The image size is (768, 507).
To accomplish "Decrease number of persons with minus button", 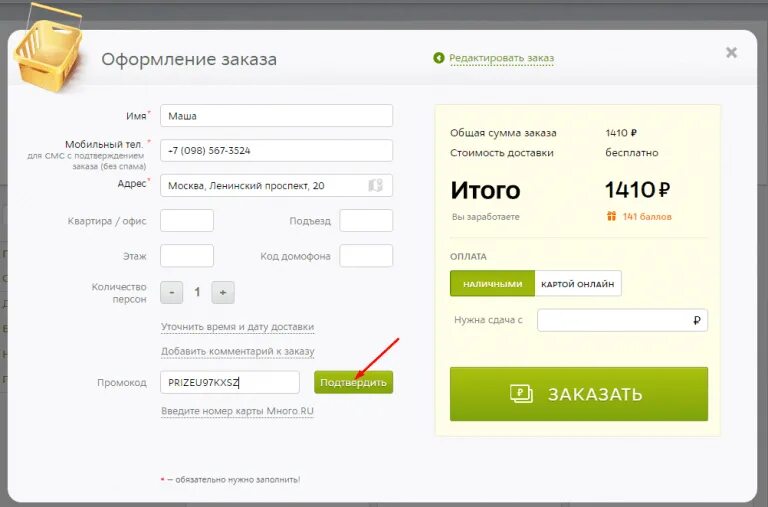I will coord(171,292).
